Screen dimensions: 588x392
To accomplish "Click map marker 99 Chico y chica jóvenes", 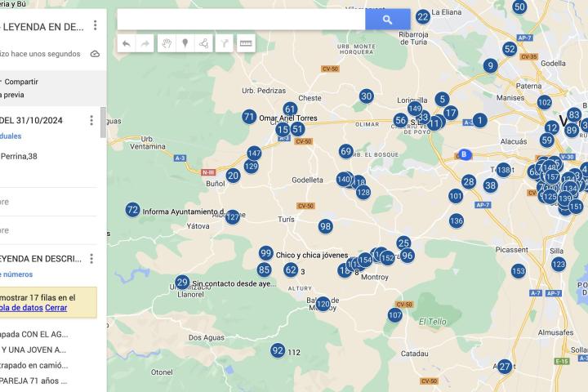I will [266, 253].
